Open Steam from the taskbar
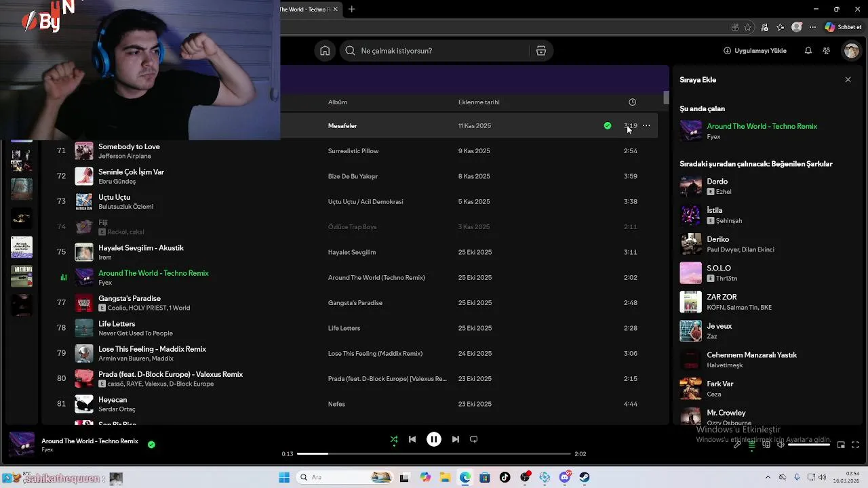The image size is (868, 488). coord(584,477)
